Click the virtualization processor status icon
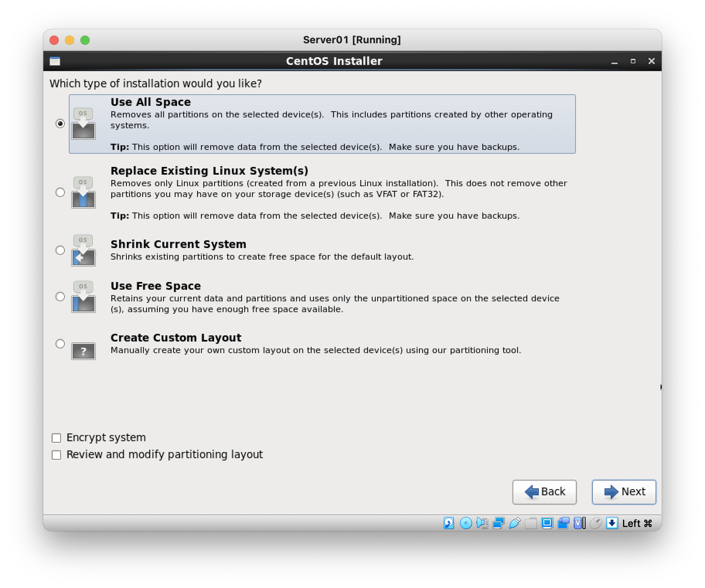The width and height of the screenshot is (705, 588). coord(579,523)
